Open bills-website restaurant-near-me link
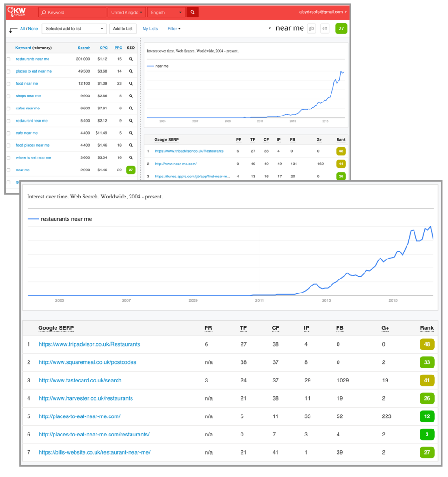The image size is (448, 477). coord(95,452)
